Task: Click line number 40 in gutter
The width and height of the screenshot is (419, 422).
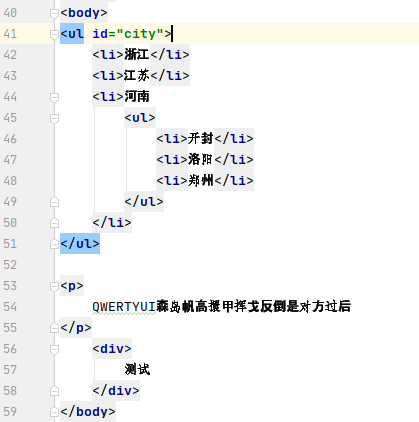Action: click(10, 13)
